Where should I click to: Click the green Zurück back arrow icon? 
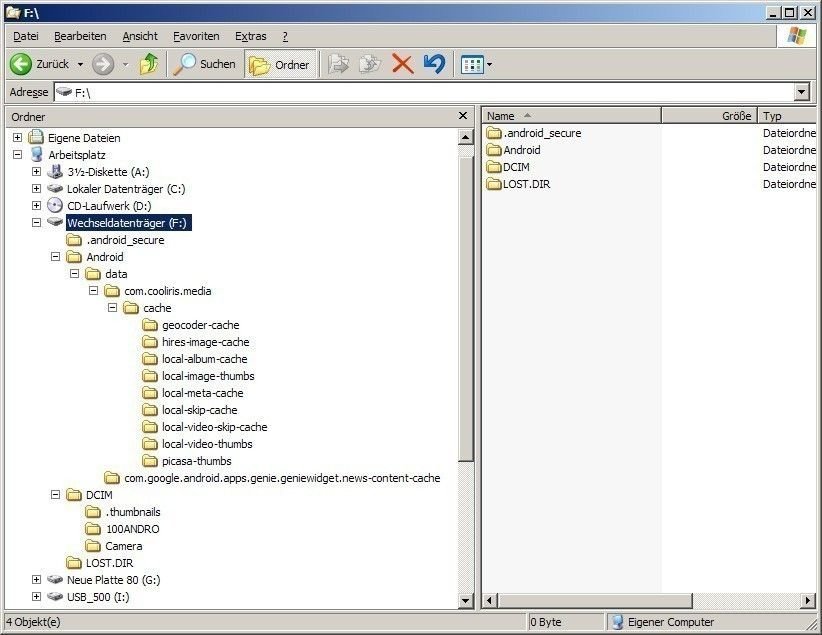pos(21,64)
